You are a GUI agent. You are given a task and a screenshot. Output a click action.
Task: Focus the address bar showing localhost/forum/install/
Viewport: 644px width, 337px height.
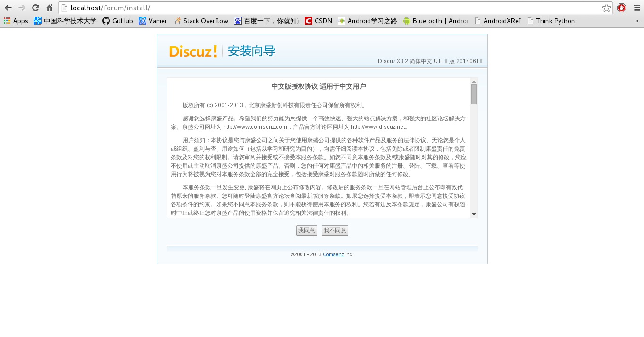330,8
